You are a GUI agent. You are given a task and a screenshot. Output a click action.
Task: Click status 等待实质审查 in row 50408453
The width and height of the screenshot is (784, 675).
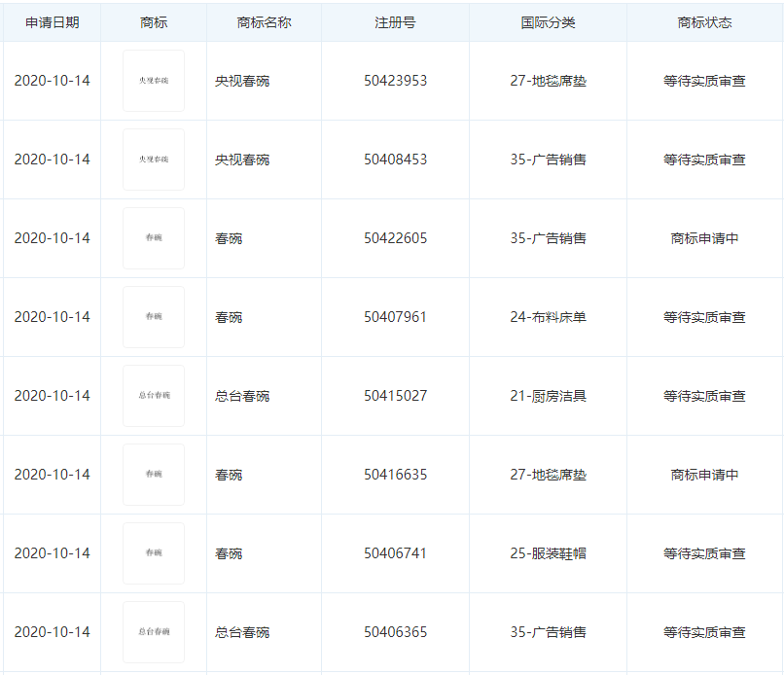click(704, 160)
